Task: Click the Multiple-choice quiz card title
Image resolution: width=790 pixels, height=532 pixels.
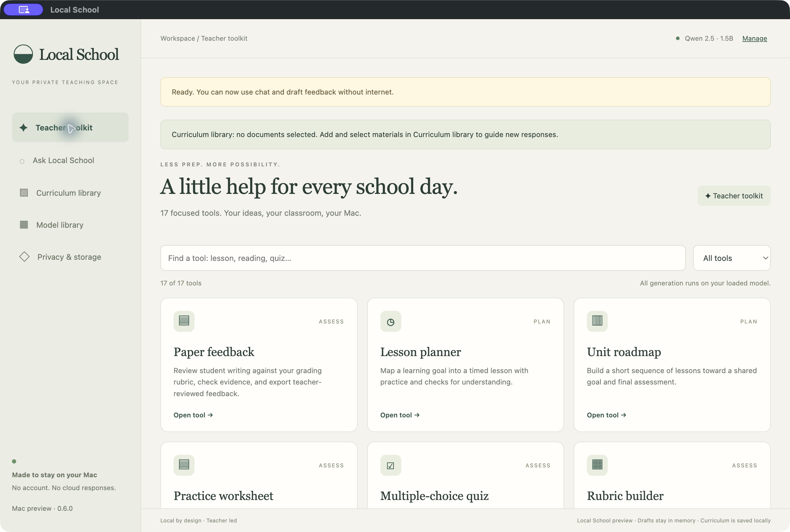Action: coord(434,496)
